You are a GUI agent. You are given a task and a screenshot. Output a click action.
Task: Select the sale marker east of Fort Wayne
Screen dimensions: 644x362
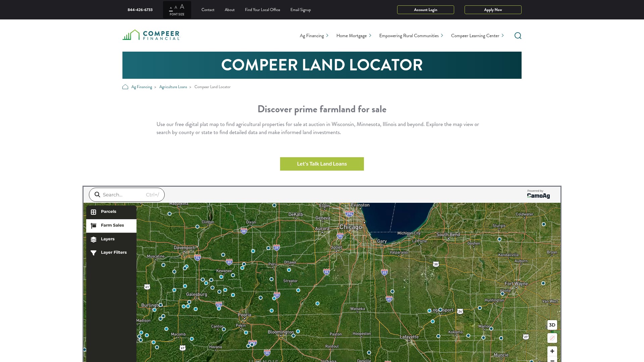coord(543,283)
